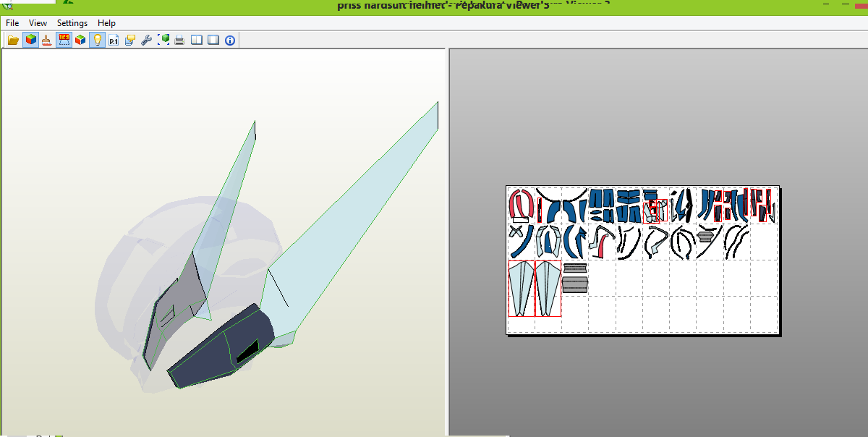Viewport: 868px width, 437px height.
Task: Click the P.1 page number icon
Action: point(114,41)
